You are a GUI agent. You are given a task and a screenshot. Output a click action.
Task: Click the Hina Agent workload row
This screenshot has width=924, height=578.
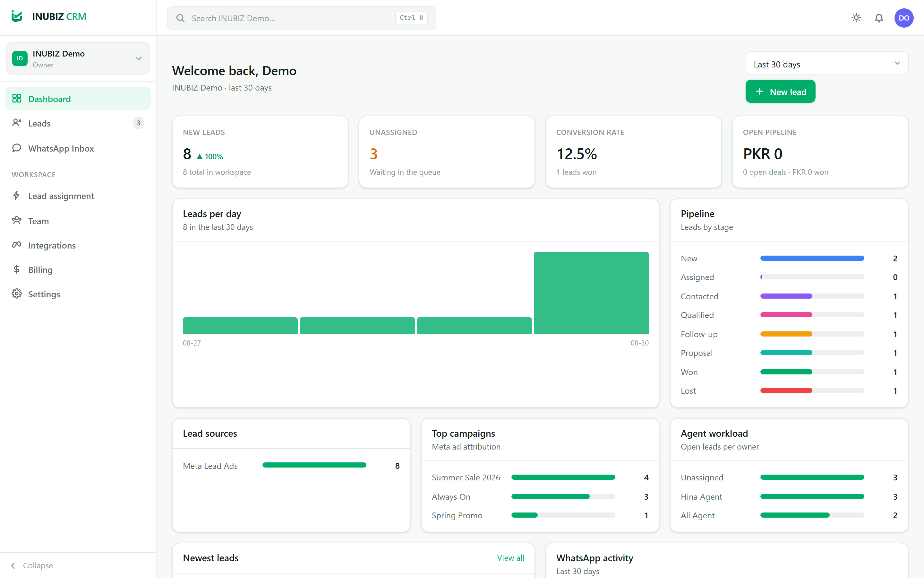click(789, 496)
